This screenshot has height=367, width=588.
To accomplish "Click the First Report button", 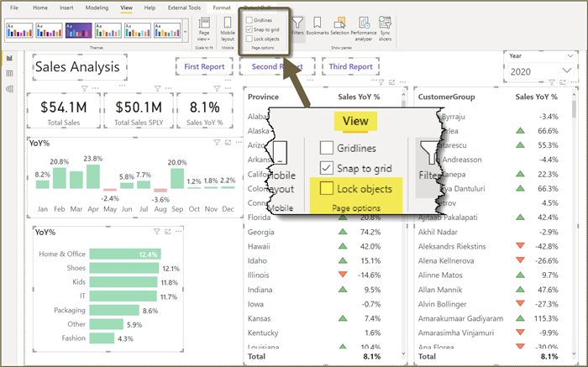I will click(x=202, y=66).
